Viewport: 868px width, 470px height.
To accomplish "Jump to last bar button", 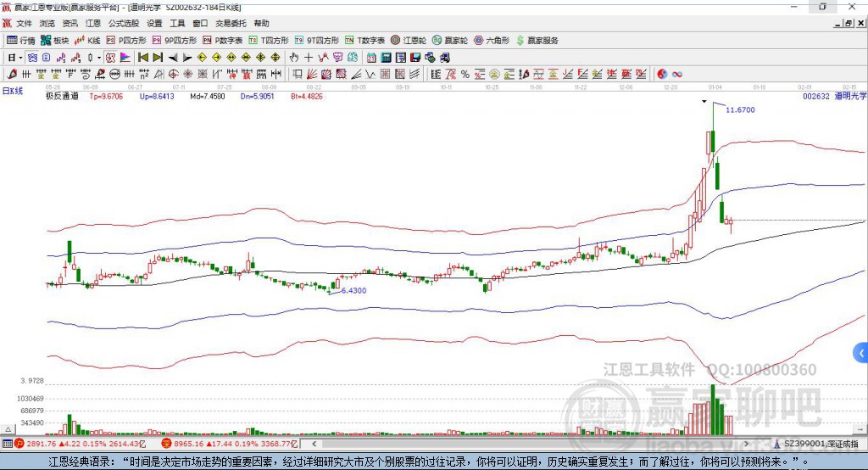I will (x=158, y=58).
